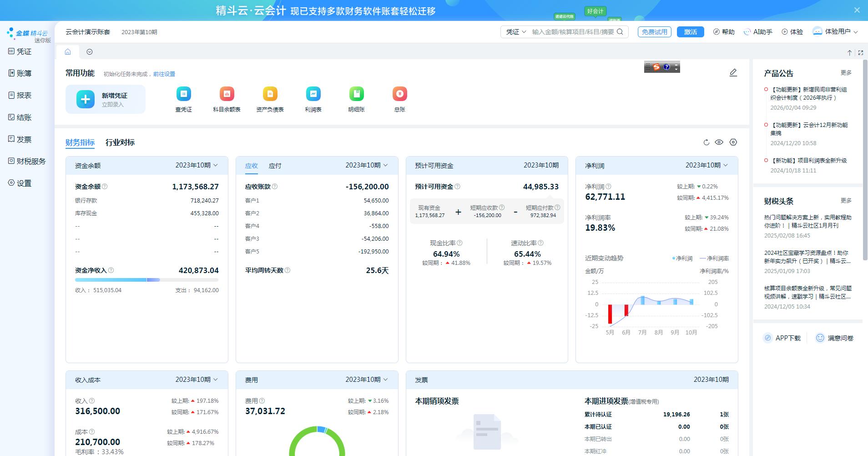Click the 前往设置 link

(x=164, y=74)
